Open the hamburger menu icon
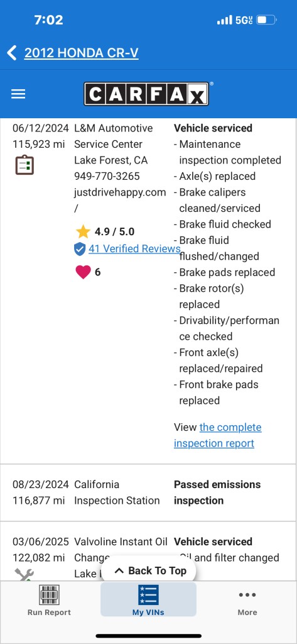The height and width of the screenshot is (644, 297). click(x=18, y=94)
